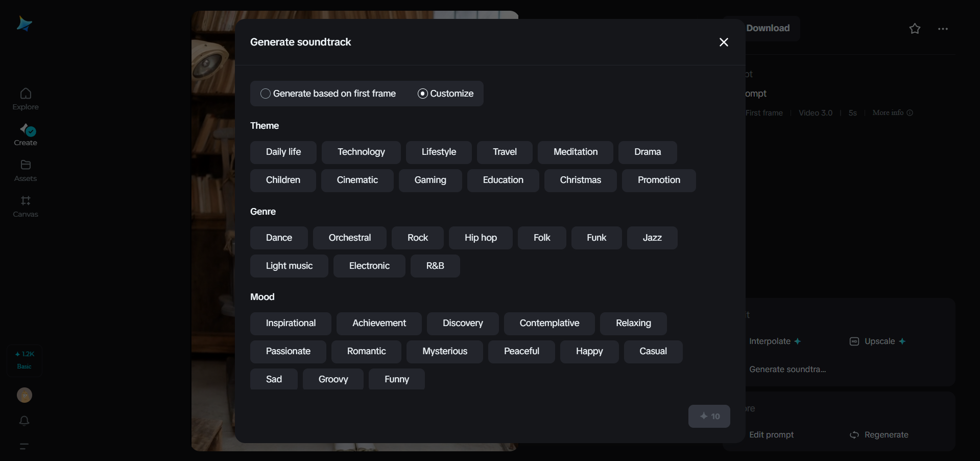Viewport: 980px width, 461px height.
Task: Click Edit prompt below the video
Action: click(771, 435)
